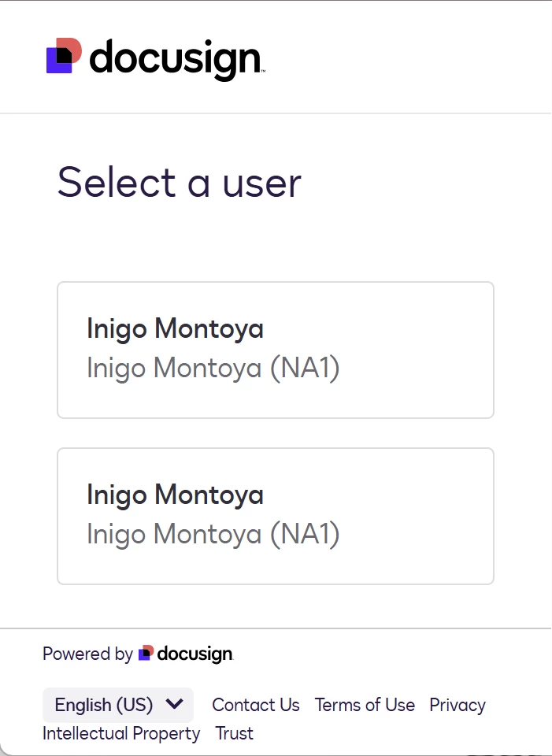Click the docusign wordmark in header
This screenshot has height=756, width=552.
coord(175,59)
